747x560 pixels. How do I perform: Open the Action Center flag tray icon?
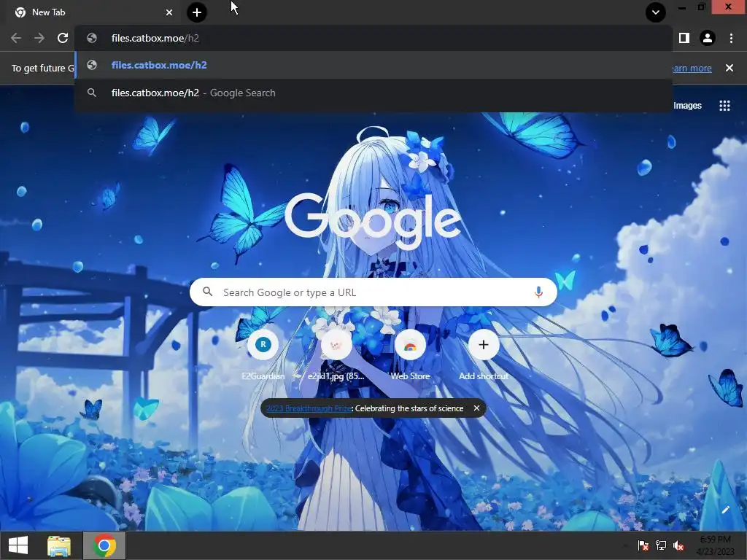(x=643, y=545)
